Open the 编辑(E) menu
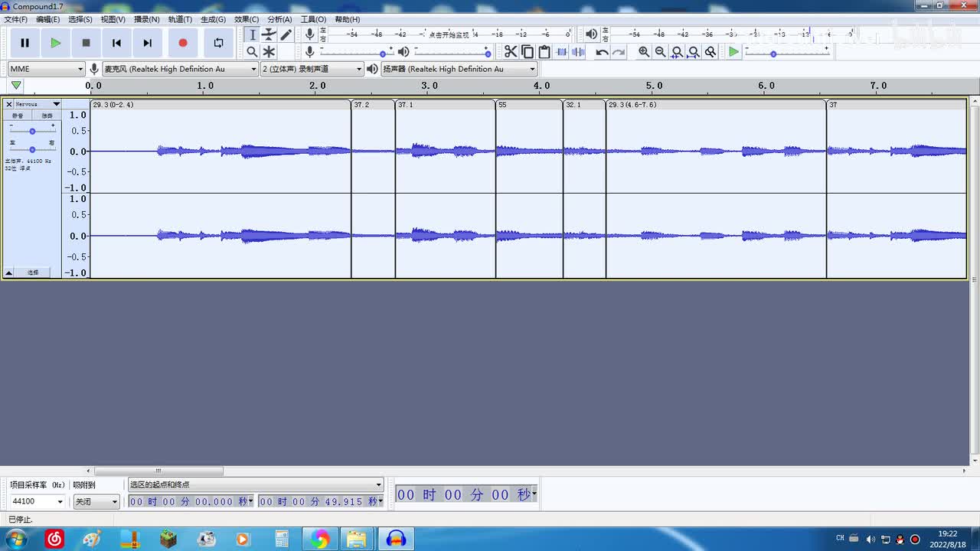The width and height of the screenshot is (980, 551). pyautogui.click(x=48, y=19)
